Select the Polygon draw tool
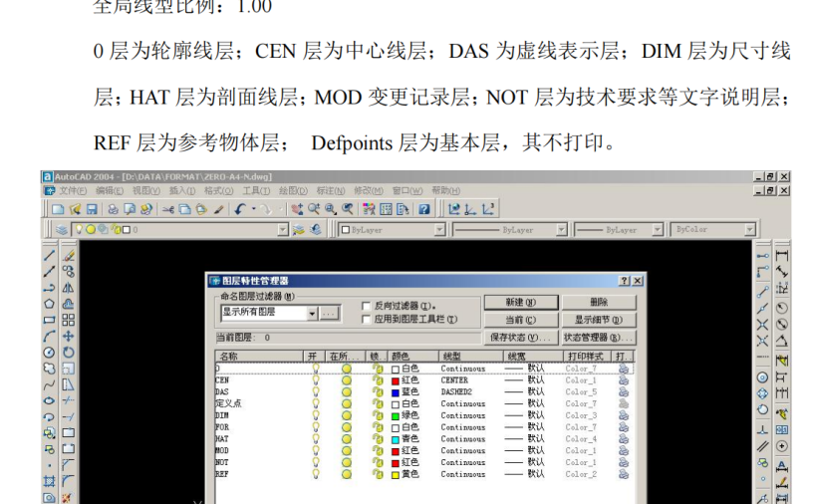 tap(50, 304)
